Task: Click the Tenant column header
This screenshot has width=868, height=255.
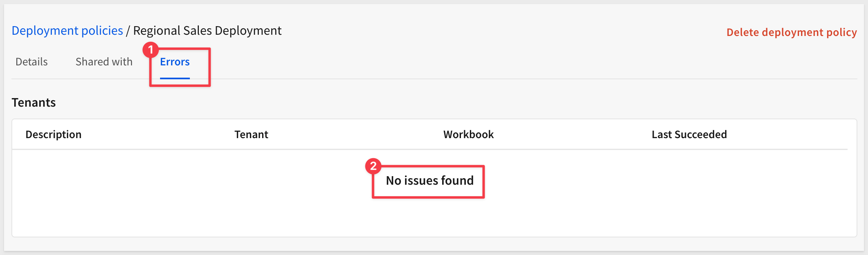Action: click(x=251, y=134)
